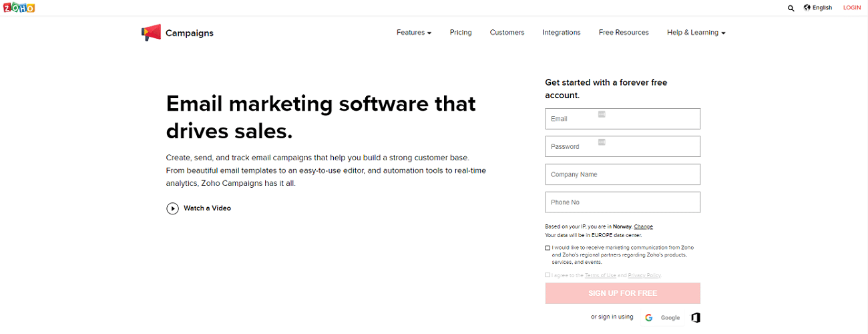Focus the Company Name field

tap(623, 174)
